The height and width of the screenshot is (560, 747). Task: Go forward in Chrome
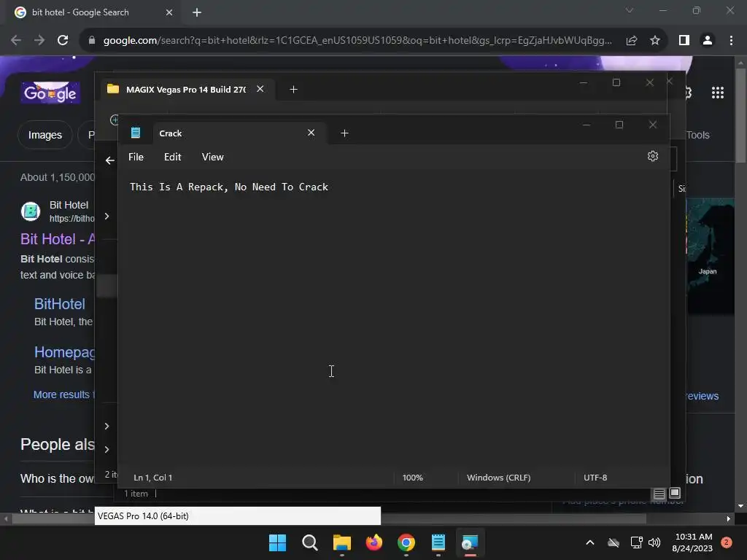pyautogui.click(x=39, y=41)
